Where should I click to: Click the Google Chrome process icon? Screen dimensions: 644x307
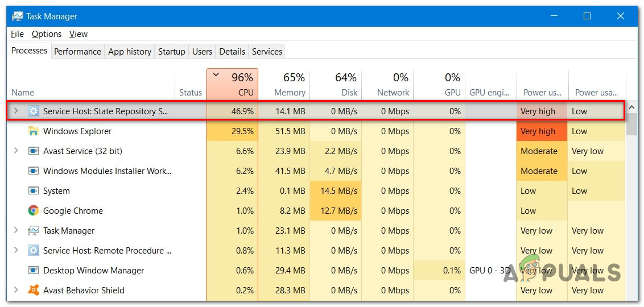tap(34, 211)
